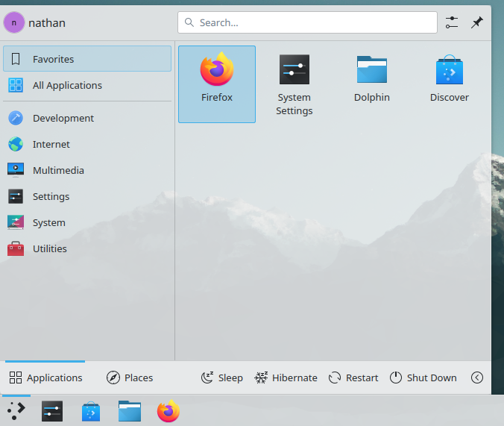Select the Favorites category
The image size is (504, 426).
(87, 59)
